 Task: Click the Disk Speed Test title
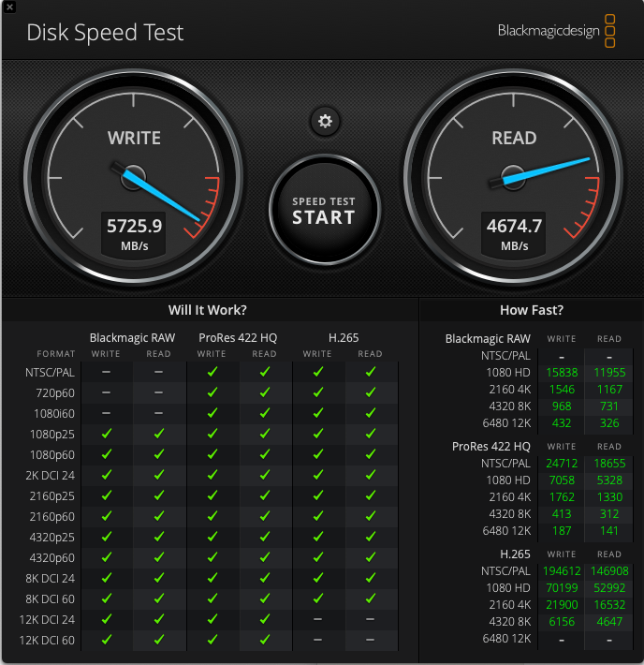(105, 33)
